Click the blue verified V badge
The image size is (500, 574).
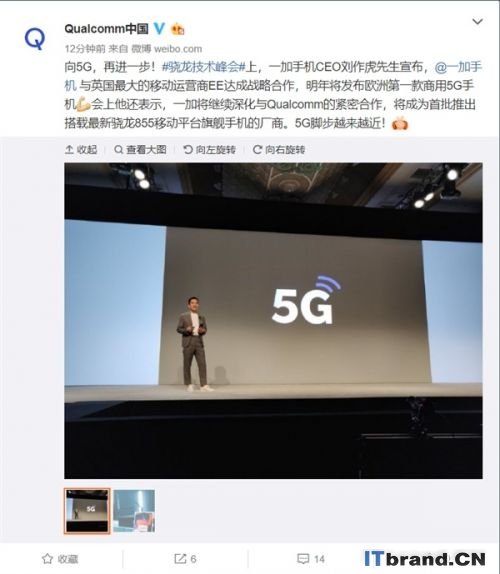pyautogui.click(x=159, y=28)
